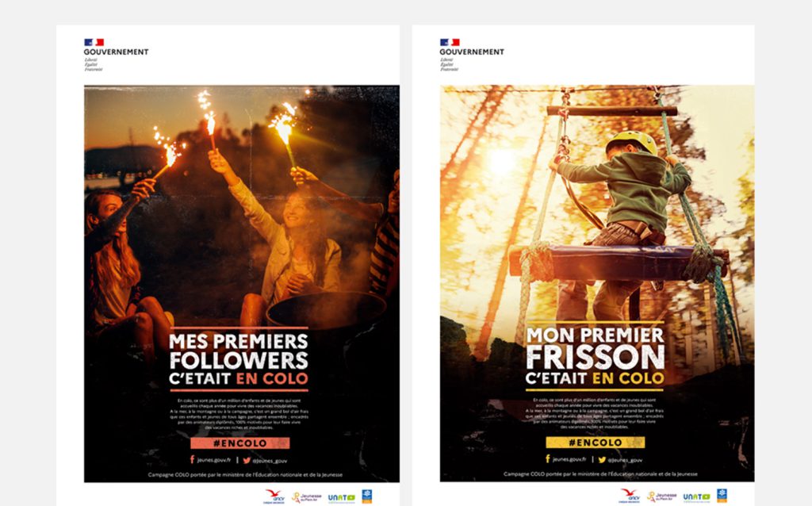Click the UNAT logo on the right poster

coord(696,497)
